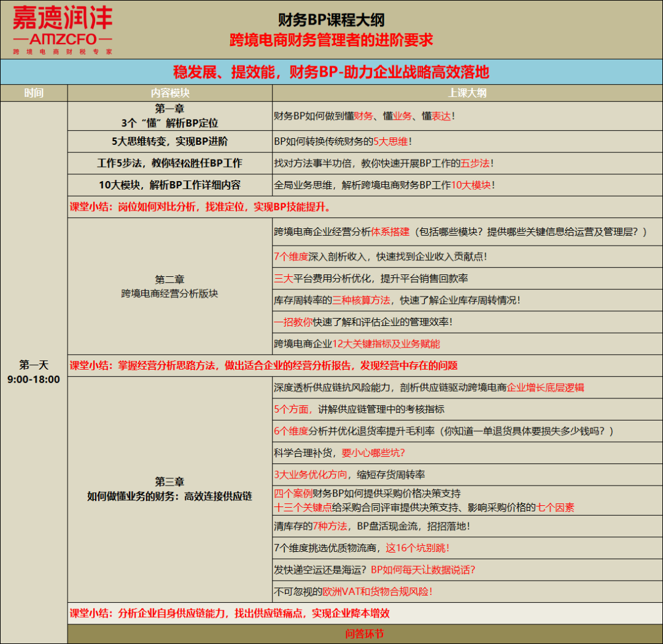Select row 跨境电商企业12大关键指标及业务赋能
The width and height of the screenshot is (663, 644).
click(x=467, y=344)
